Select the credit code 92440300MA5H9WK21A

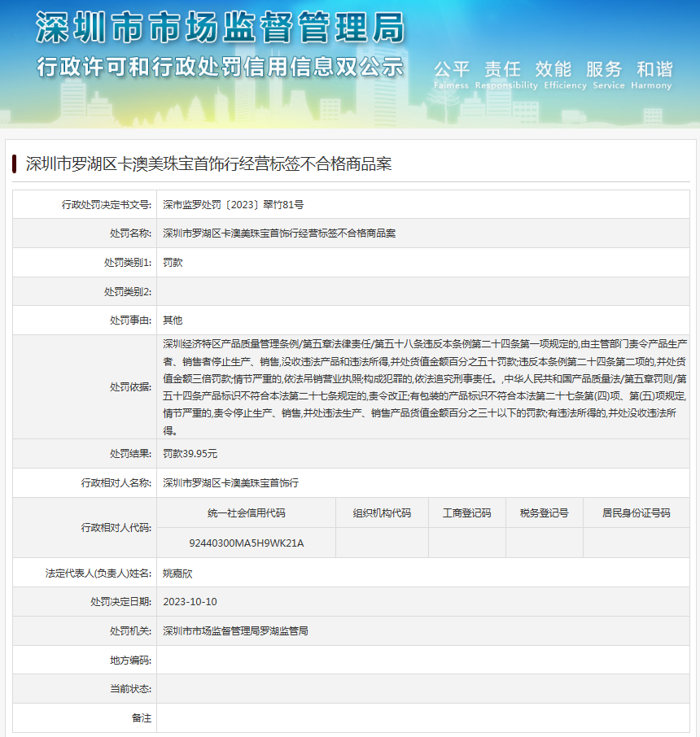point(246,543)
